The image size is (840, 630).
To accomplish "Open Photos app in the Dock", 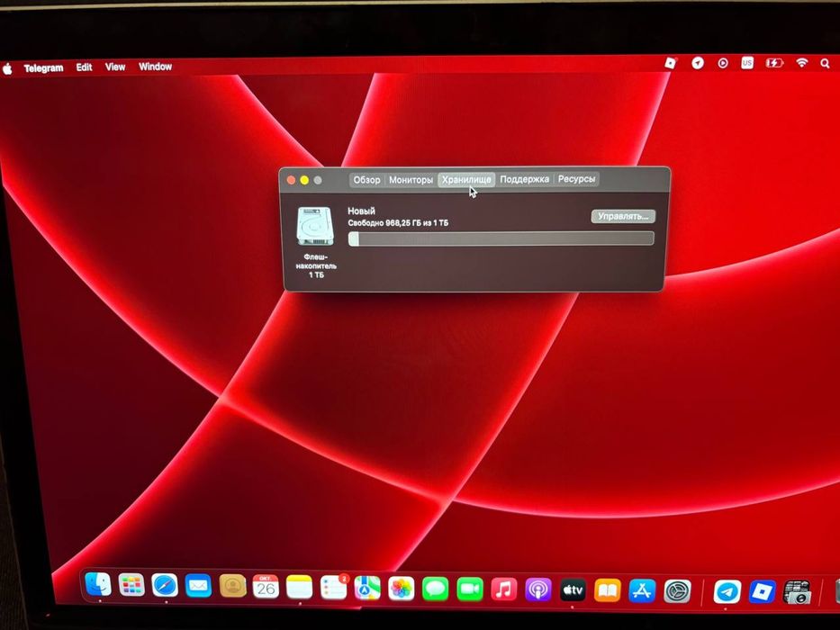I will 402,589.
